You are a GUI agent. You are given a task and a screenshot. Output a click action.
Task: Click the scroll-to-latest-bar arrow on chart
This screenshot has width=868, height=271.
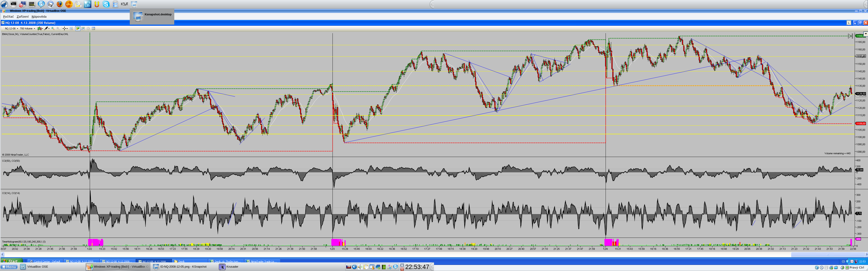[x=850, y=36]
